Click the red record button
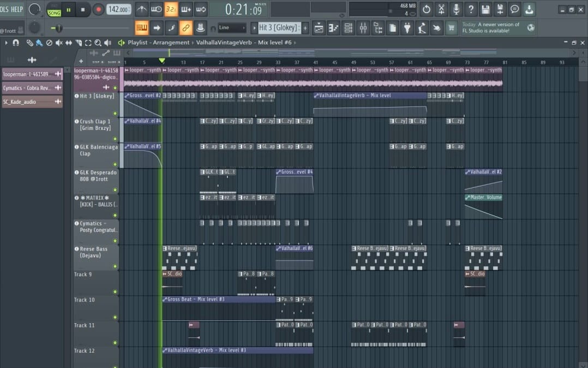This screenshot has height=368, width=588. tap(99, 10)
